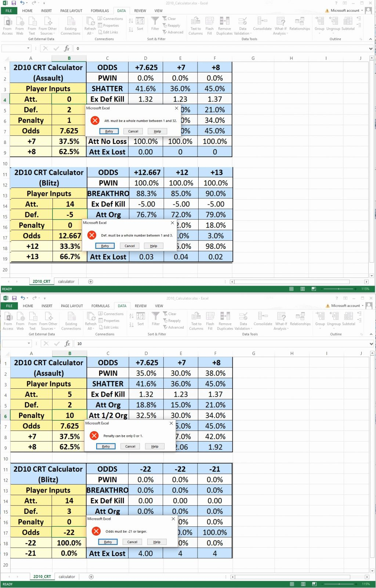
Task: Click the Group icon in the lower Excel window
Action: [x=320, y=319]
